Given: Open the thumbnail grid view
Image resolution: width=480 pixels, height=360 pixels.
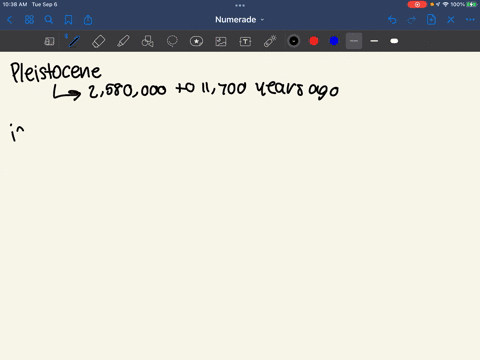Looking at the screenshot, I should coord(29,20).
